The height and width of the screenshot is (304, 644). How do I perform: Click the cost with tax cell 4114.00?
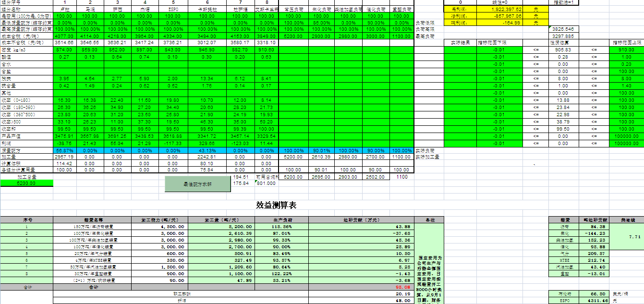point(91,36)
